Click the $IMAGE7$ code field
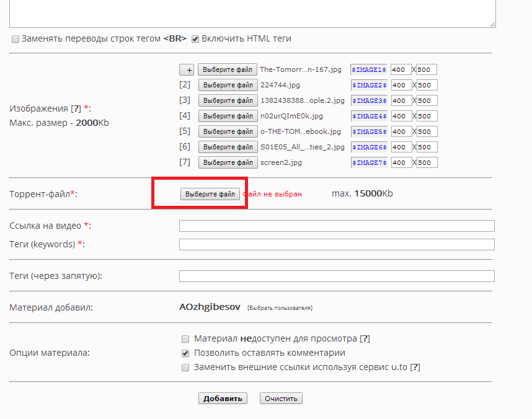532x419 pixels. [x=369, y=162]
